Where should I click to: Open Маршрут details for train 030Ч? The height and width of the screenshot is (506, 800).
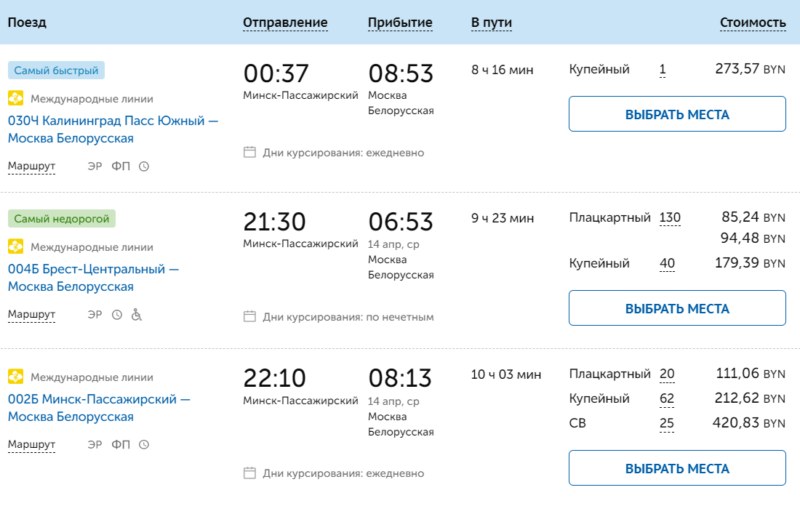click(31, 166)
